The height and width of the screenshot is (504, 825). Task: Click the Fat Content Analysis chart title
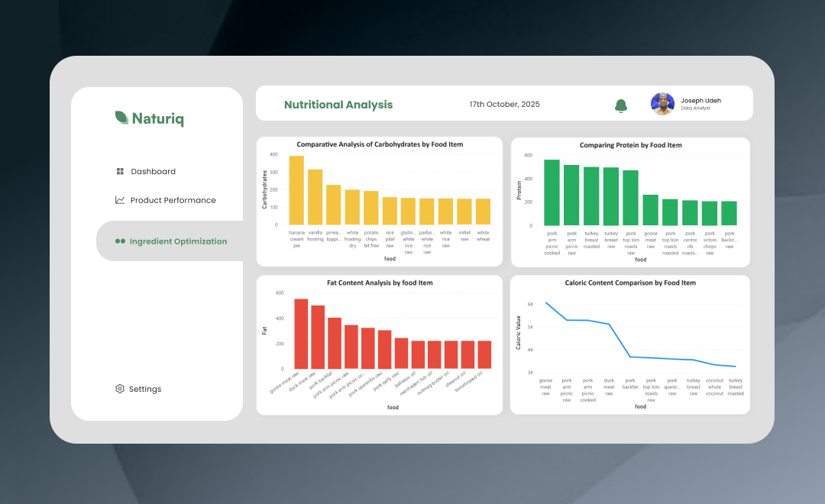[380, 283]
